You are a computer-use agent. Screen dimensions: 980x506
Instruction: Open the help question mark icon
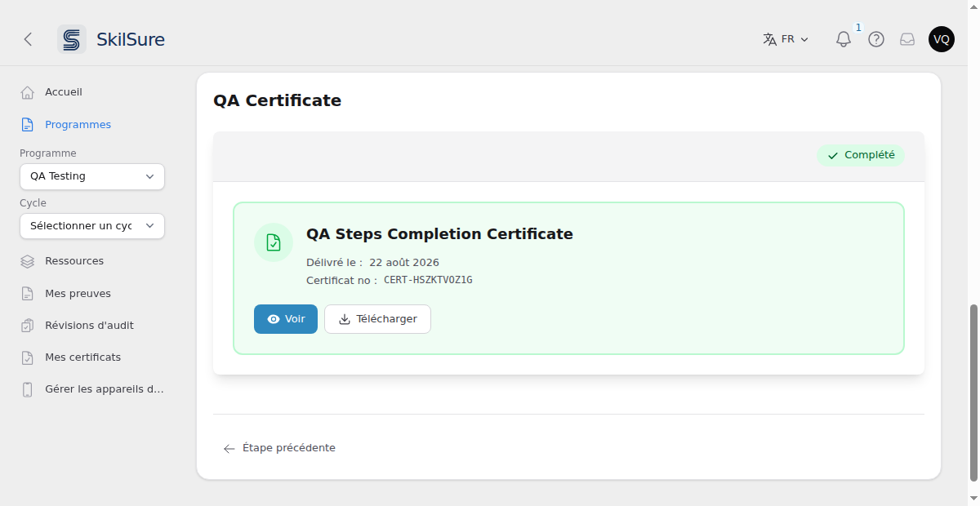(876, 39)
